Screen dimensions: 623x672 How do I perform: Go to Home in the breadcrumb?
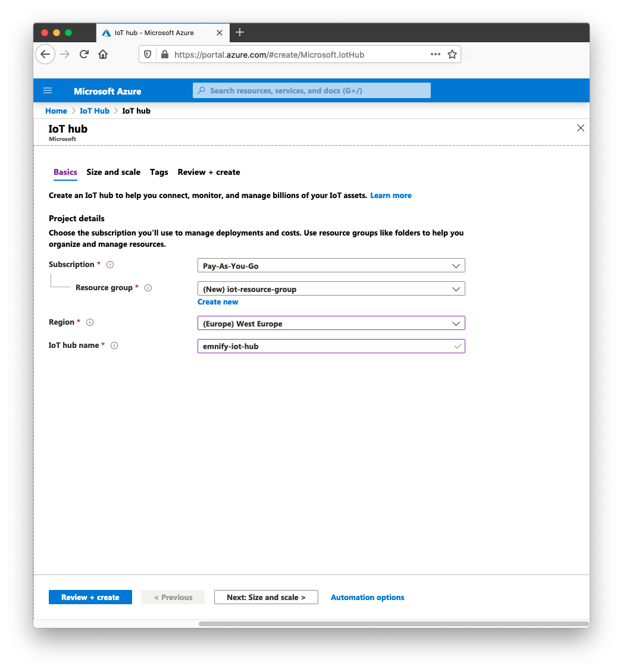pyautogui.click(x=56, y=111)
